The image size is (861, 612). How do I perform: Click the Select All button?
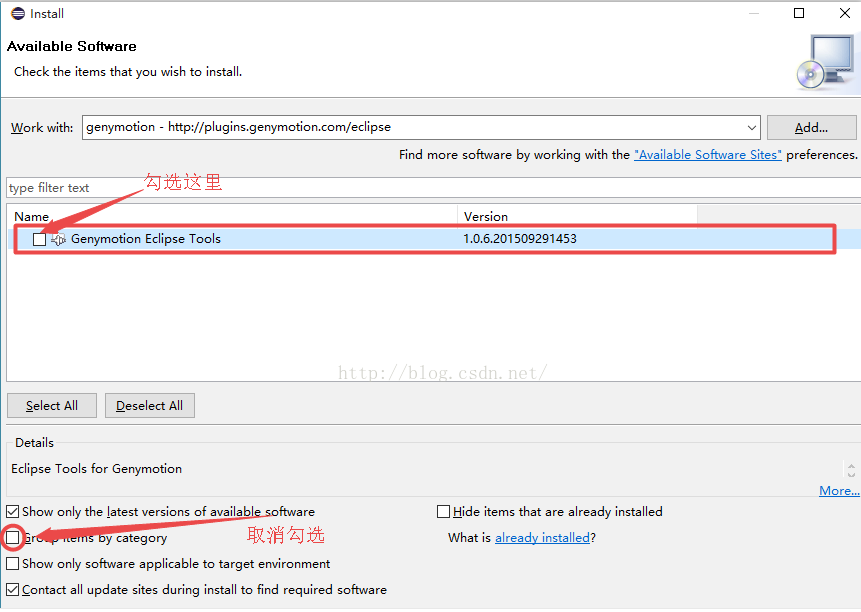click(x=52, y=406)
